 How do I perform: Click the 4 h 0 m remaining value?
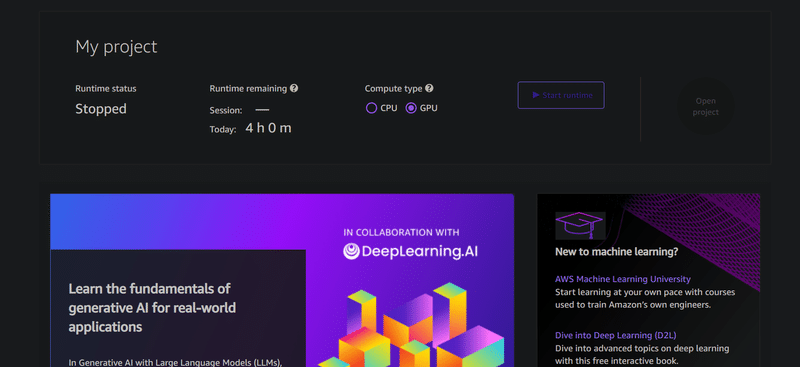click(268, 128)
